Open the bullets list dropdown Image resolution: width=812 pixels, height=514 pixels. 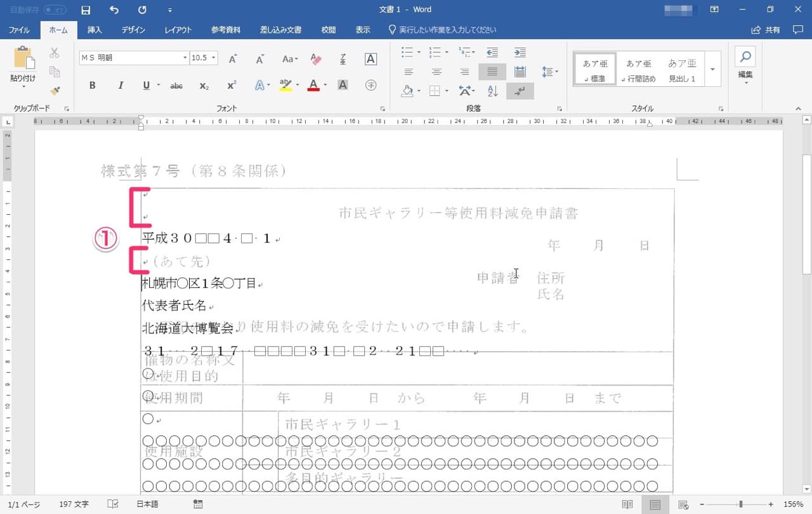419,53
